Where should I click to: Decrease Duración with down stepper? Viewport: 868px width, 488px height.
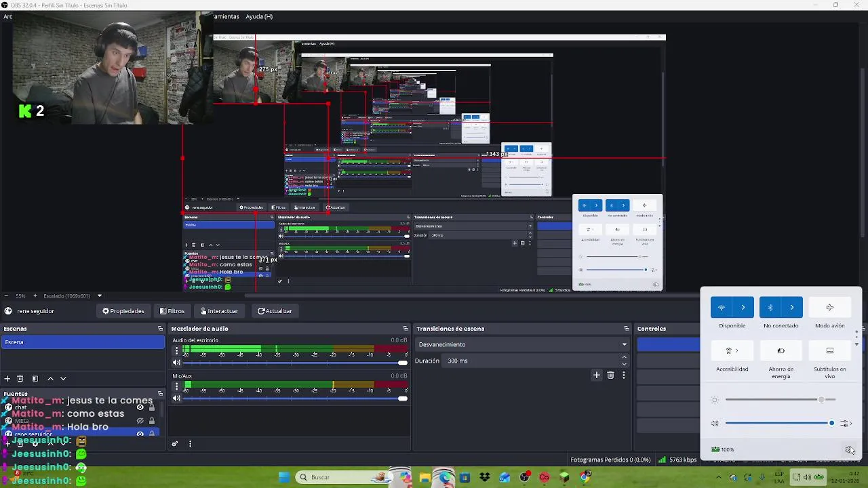(x=625, y=364)
